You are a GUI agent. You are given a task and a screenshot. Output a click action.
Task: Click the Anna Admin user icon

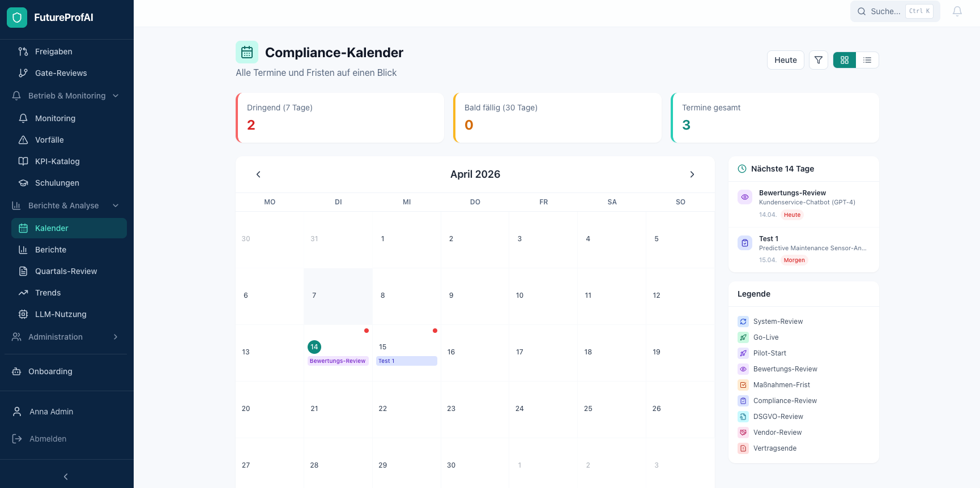click(17, 412)
